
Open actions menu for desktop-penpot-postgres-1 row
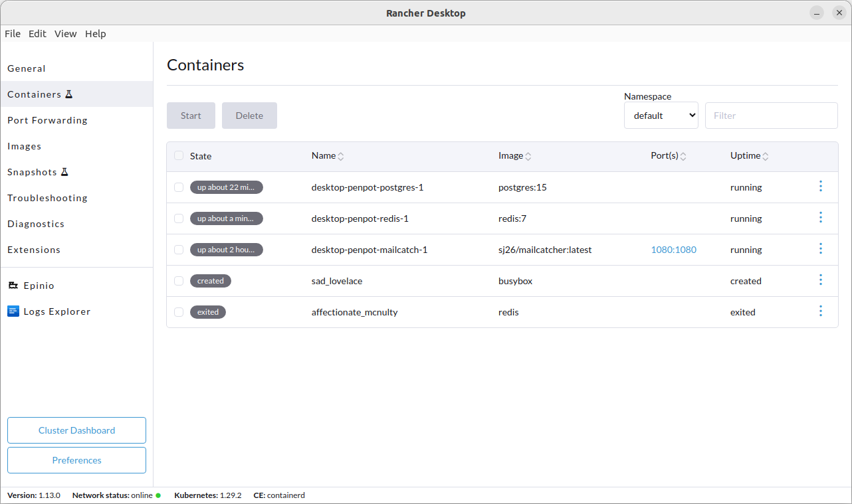tap(821, 187)
